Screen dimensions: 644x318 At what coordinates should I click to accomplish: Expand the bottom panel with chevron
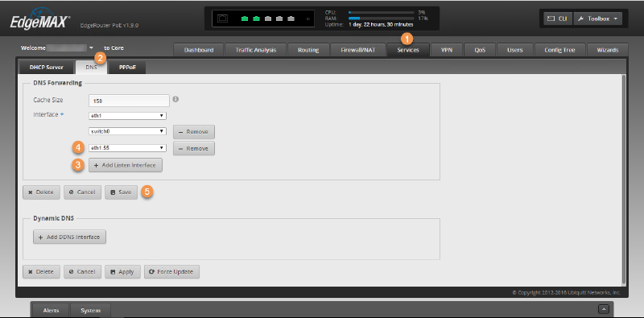(x=603, y=309)
